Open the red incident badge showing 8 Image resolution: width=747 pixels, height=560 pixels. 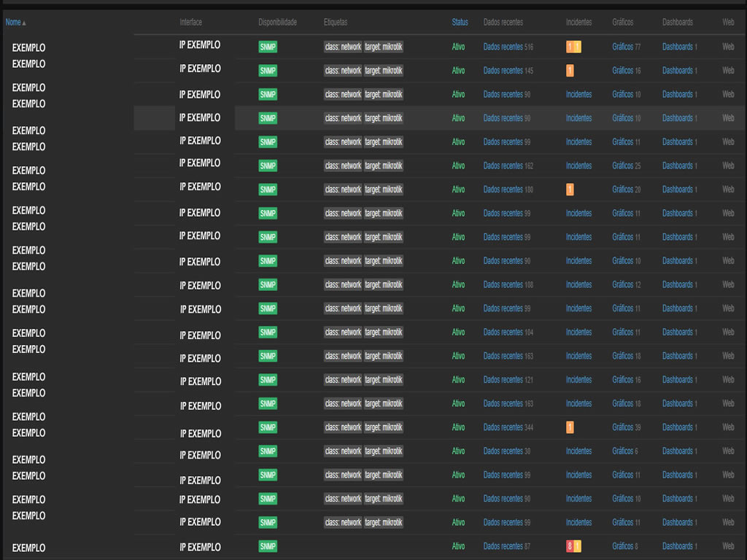(570, 546)
